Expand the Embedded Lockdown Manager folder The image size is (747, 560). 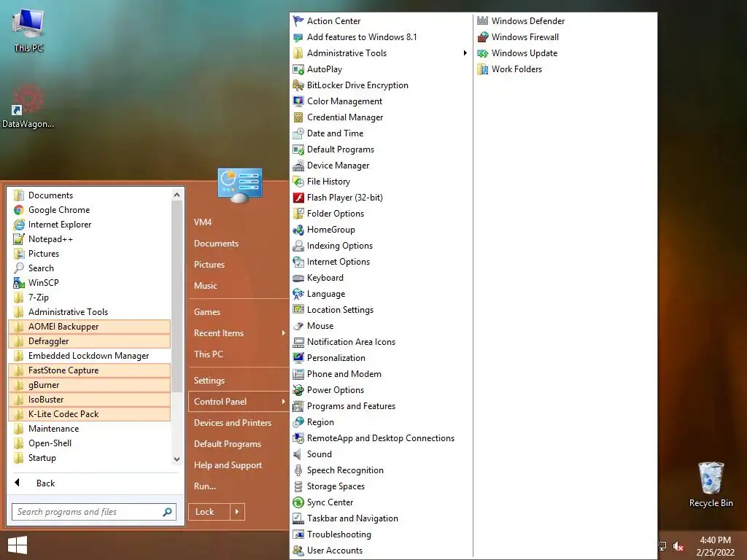90,356
